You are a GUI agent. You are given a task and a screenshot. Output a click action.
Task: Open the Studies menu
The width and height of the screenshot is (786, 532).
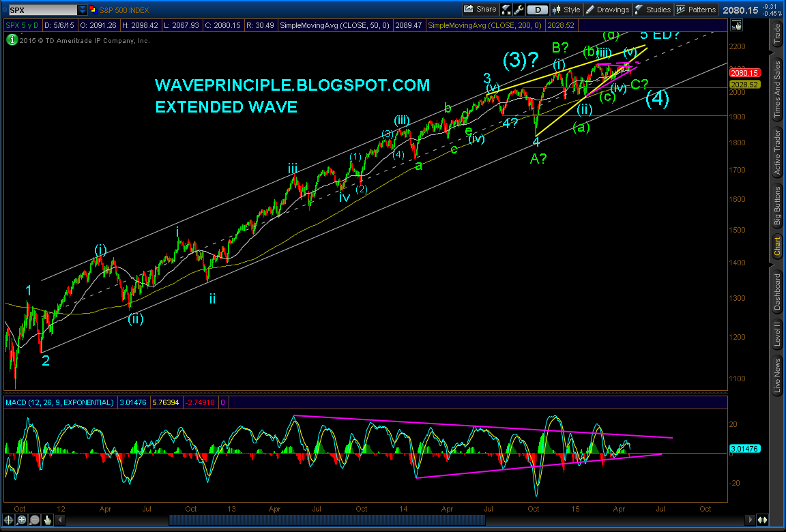(653, 10)
